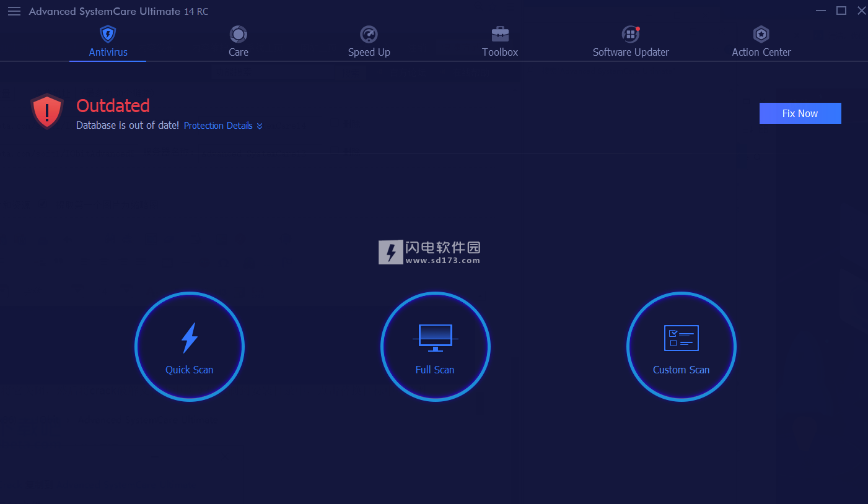This screenshot has width=868, height=504.
Task: Click the red Outdated status text
Action: tap(113, 106)
